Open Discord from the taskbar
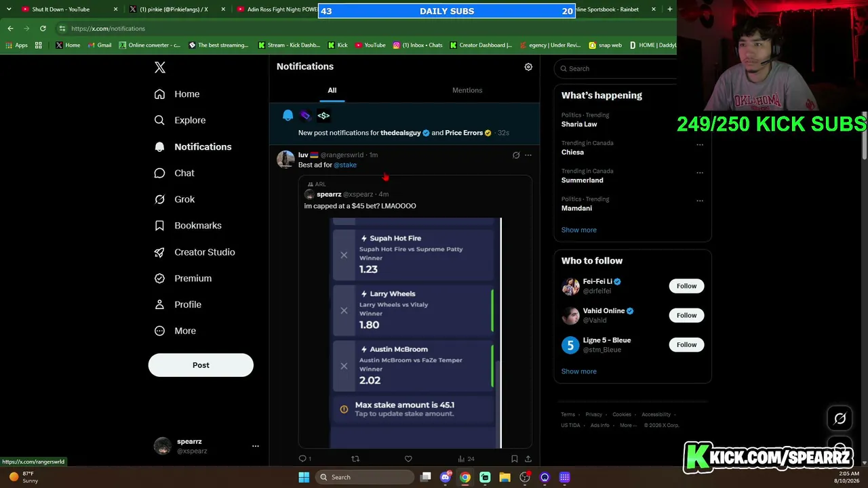 pyautogui.click(x=446, y=477)
